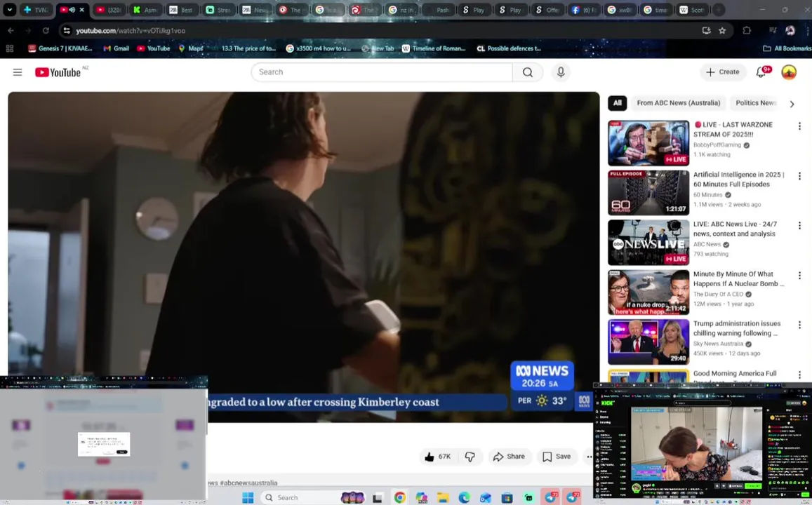Open Task View on the taskbar

[378, 498]
